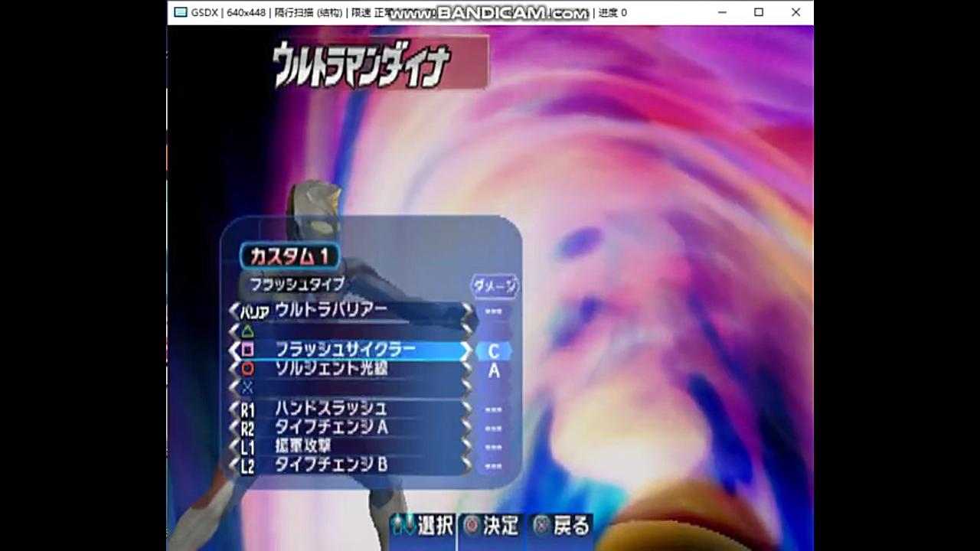Screen dimensions: 980x551
Task: Click the R2 button label beside タイプチェンジA
Action: tap(247, 429)
